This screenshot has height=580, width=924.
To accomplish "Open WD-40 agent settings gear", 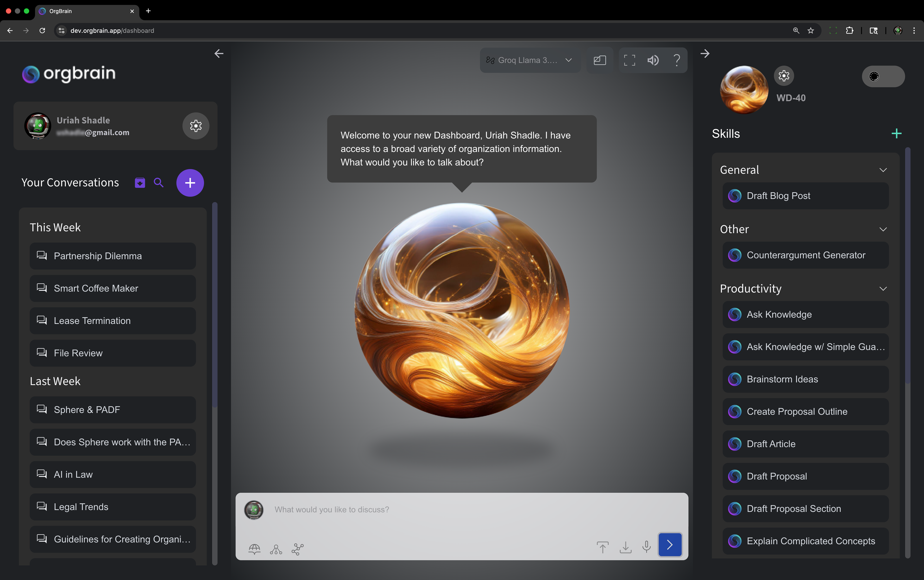I will (x=784, y=76).
